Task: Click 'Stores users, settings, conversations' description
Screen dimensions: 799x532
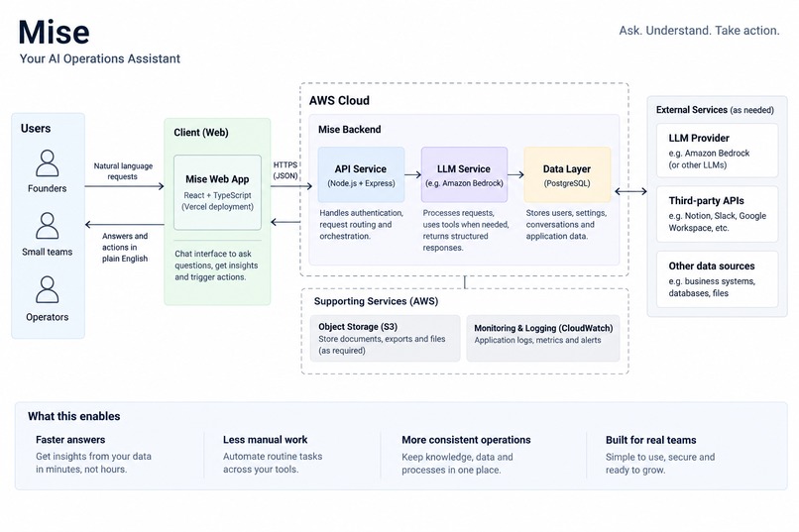Action: 566,225
